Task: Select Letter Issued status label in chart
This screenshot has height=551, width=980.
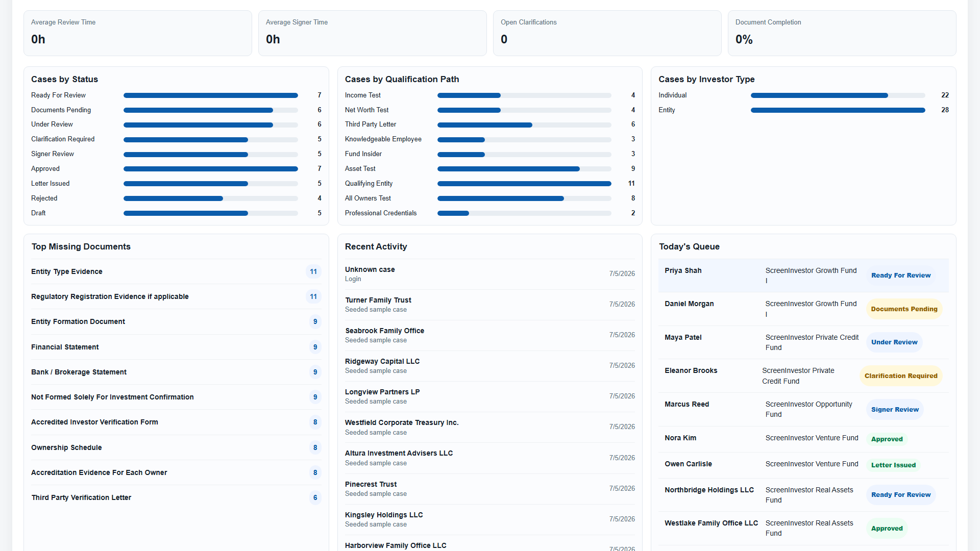Action: (50, 184)
